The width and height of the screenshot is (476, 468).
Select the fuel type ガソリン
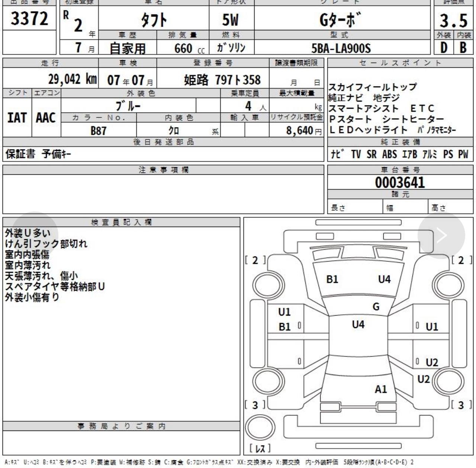tap(231, 48)
